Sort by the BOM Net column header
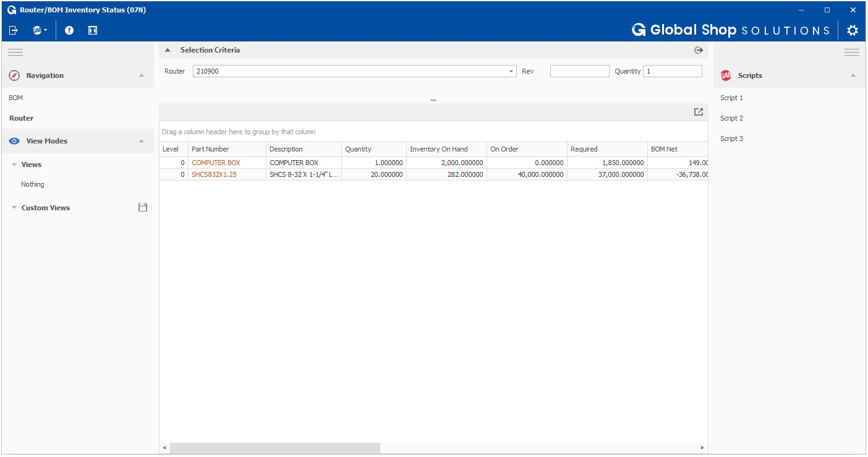 click(x=678, y=149)
